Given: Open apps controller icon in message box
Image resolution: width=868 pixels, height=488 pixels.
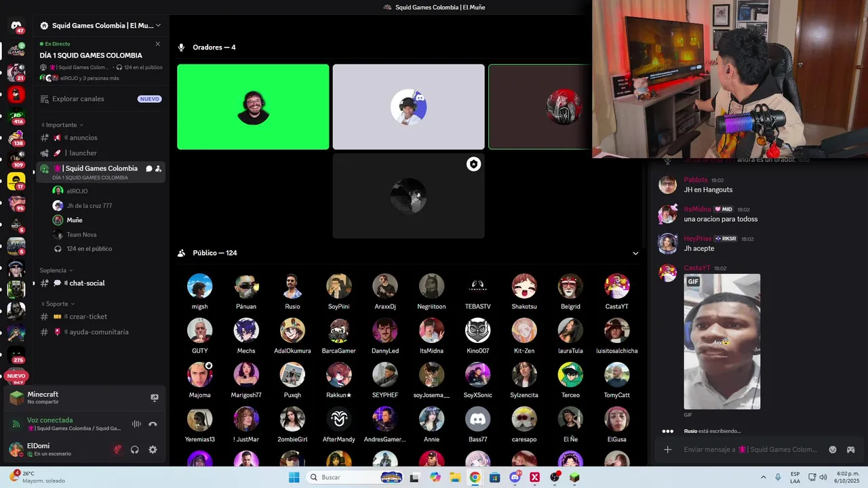Looking at the screenshot, I should pos(850,449).
